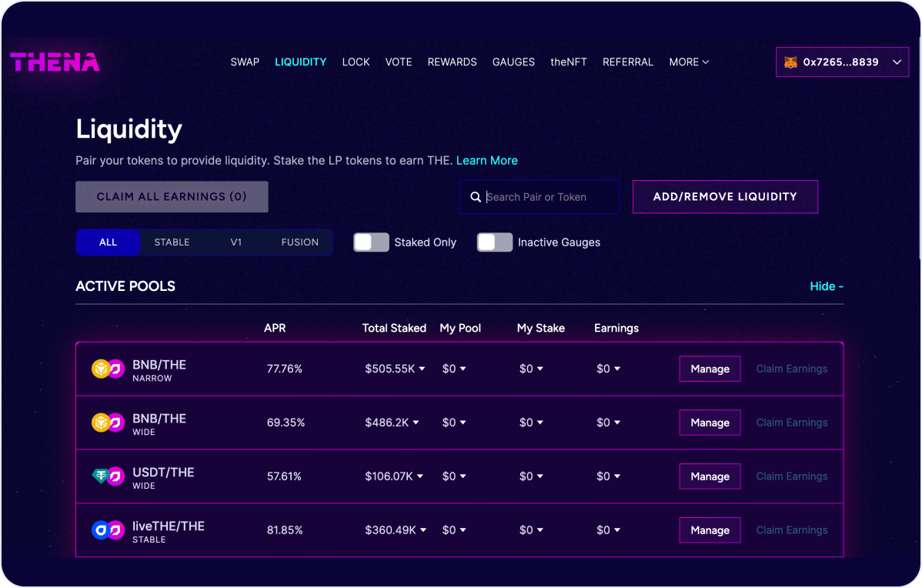Open the GAUGES page
Viewport: 922px width, 588px height.
click(513, 62)
